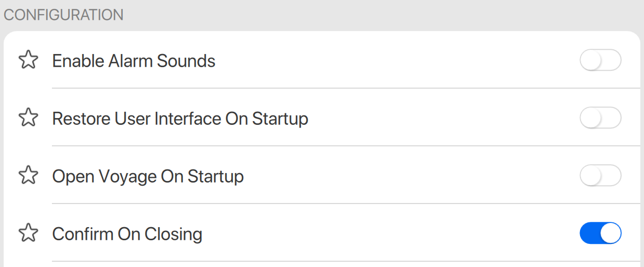The width and height of the screenshot is (644, 267).
Task: Disable the Confirm On Closing toggle
Action: 600,233
